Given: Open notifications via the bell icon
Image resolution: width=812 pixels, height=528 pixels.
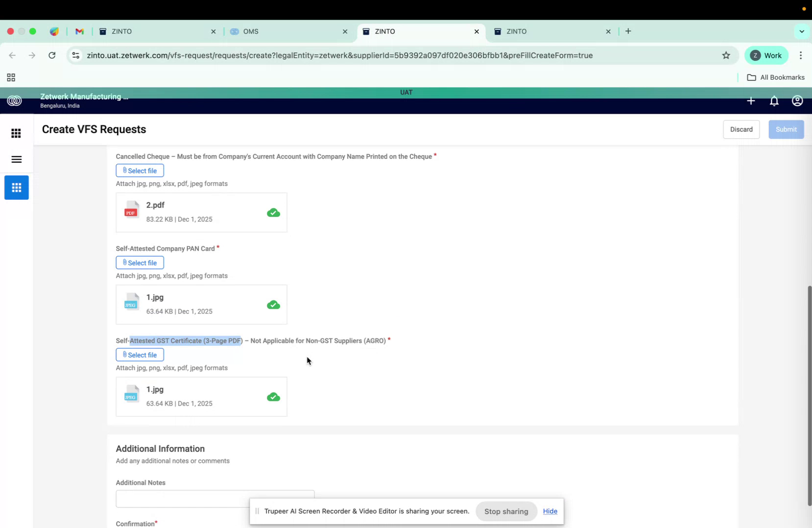Looking at the screenshot, I should (774, 101).
